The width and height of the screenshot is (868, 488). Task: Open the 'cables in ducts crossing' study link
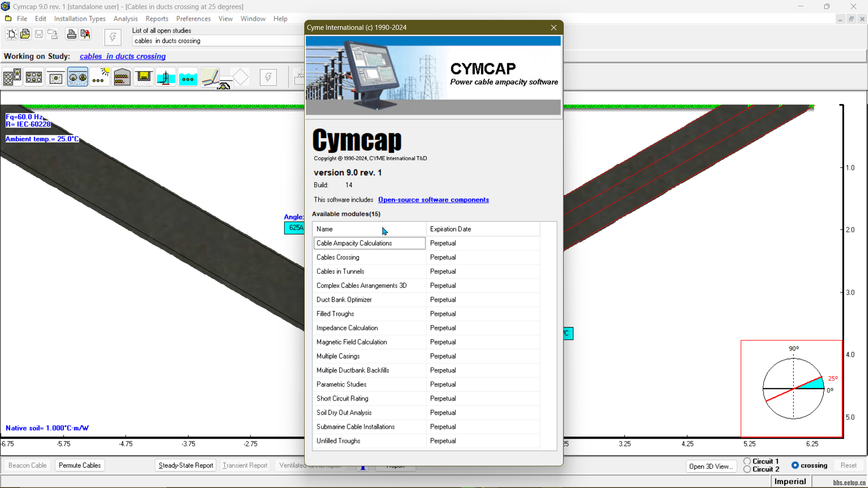click(123, 56)
